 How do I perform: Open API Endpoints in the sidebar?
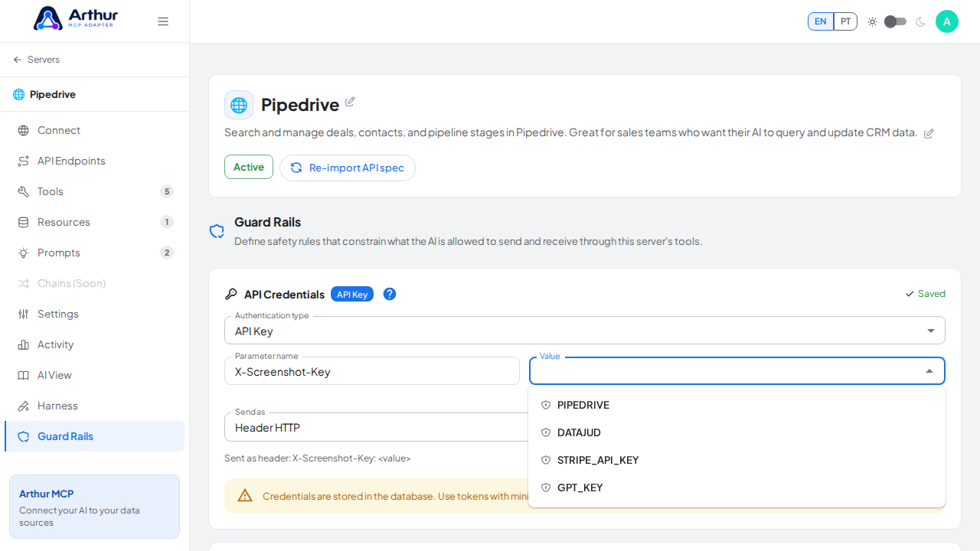(95, 161)
